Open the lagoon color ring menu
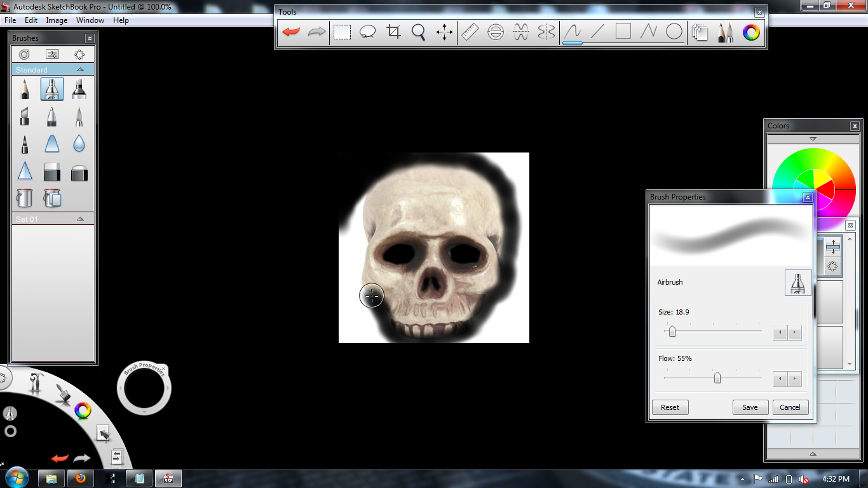This screenshot has width=868, height=488. [x=83, y=410]
